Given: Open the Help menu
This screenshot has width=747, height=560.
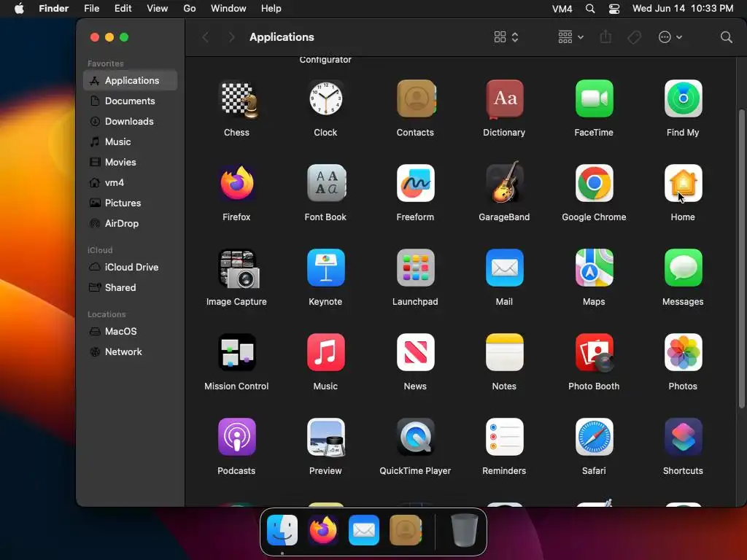Looking at the screenshot, I should click(x=271, y=9).
